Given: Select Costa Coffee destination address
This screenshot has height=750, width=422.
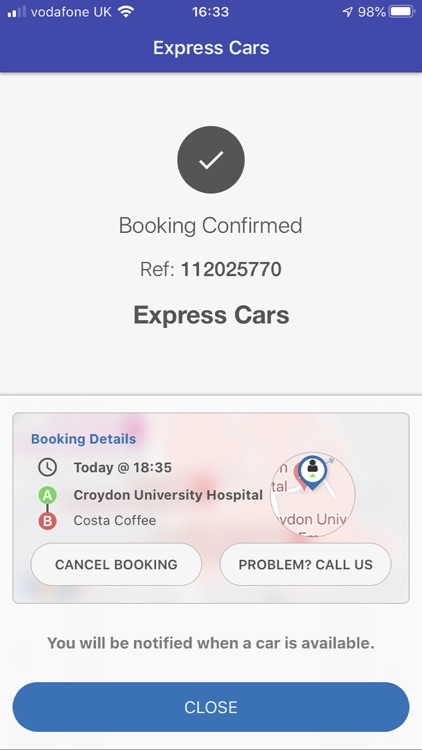Looking at the screenshot, I should 115,520.
